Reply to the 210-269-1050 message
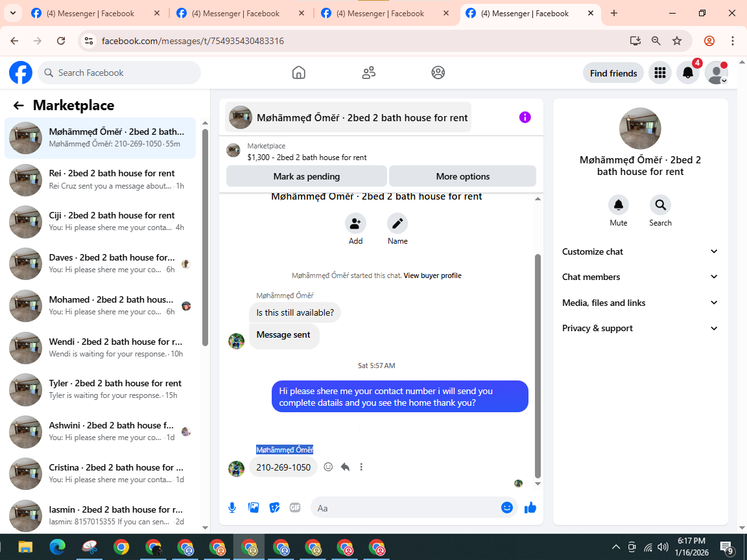The image size is (747, 560). (345, 467)
